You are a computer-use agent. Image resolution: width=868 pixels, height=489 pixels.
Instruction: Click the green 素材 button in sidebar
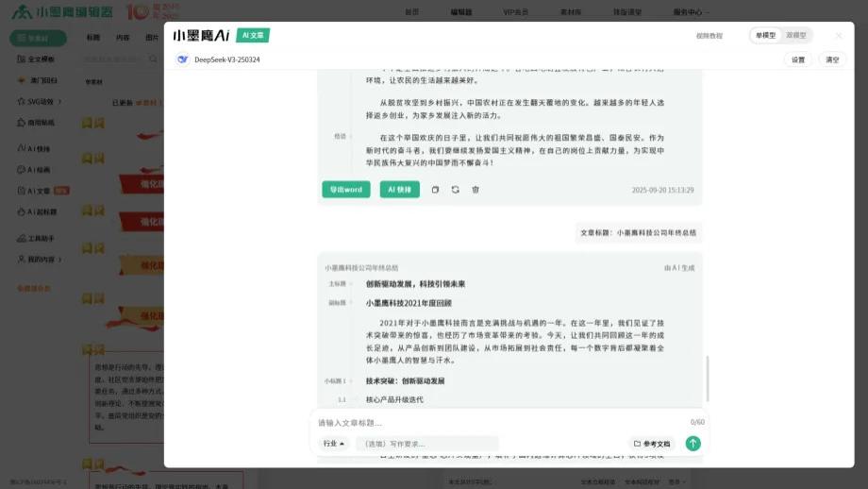38,38
